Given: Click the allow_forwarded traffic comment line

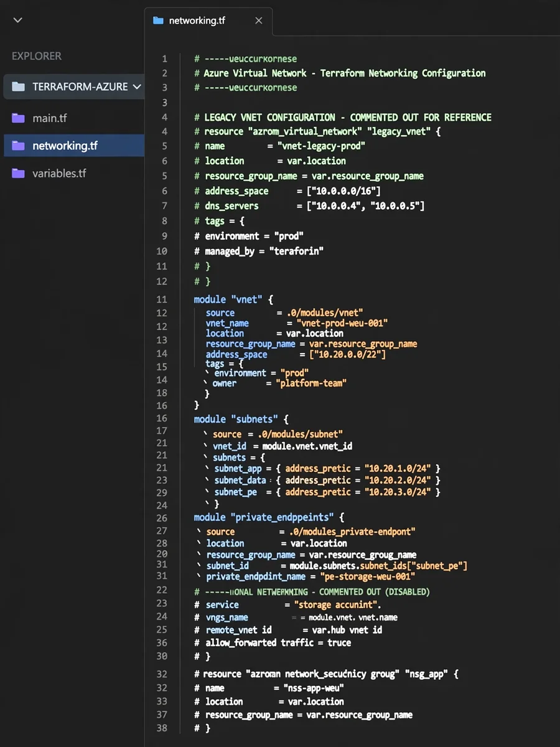Looking at the screenshot, I should 273,642.
